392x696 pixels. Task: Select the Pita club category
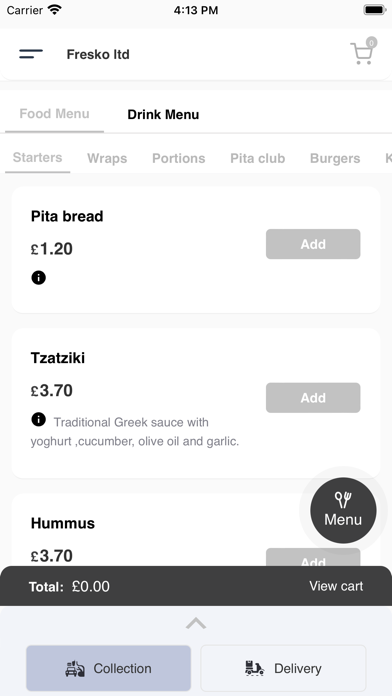click(257, 158)
